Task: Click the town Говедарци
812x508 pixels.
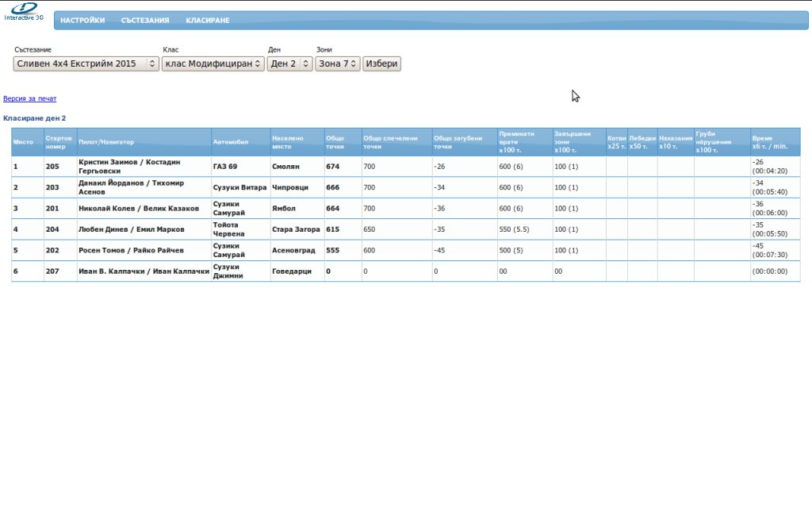Action: tap(292, 271)
